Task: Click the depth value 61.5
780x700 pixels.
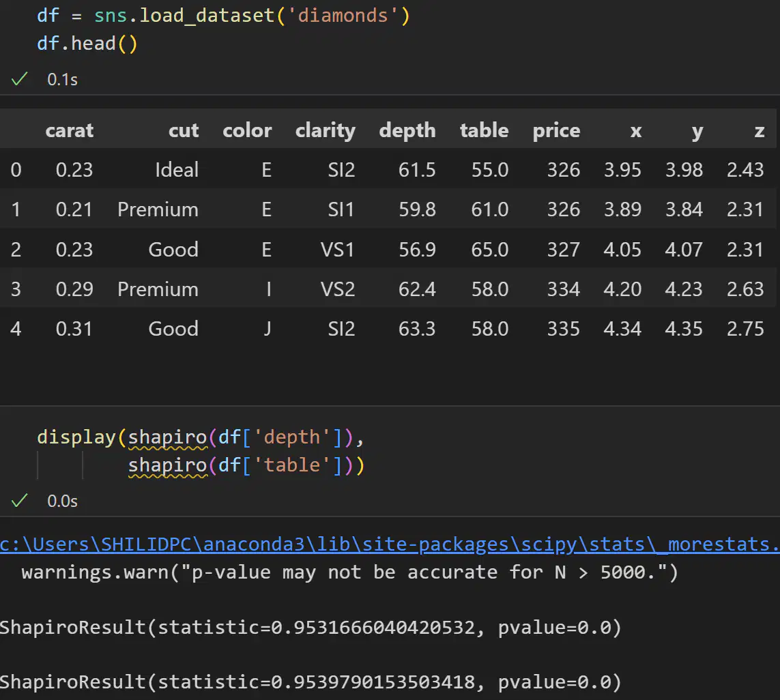Action: (417, 170)
